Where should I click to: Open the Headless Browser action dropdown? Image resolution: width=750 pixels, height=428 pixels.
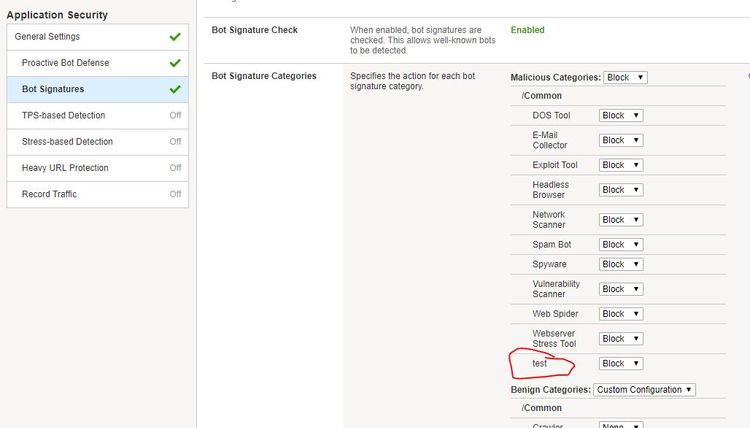pyautogui.click(x=620, y=190)
